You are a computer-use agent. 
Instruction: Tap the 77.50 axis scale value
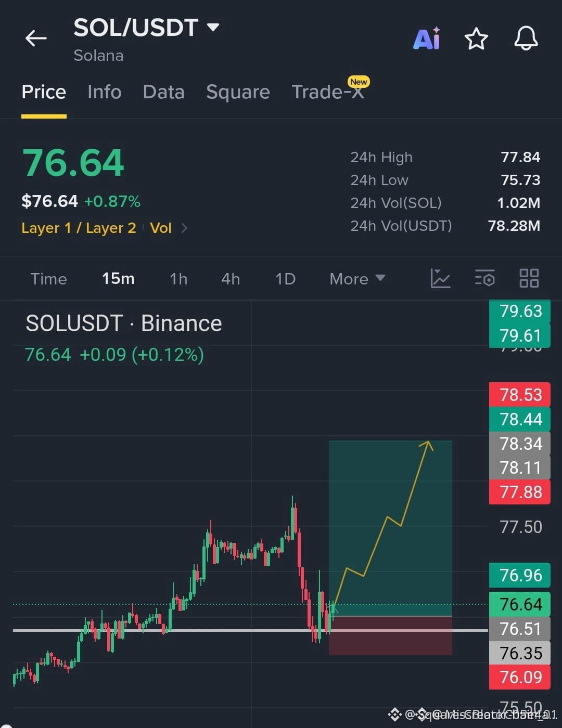pos(521,527)
